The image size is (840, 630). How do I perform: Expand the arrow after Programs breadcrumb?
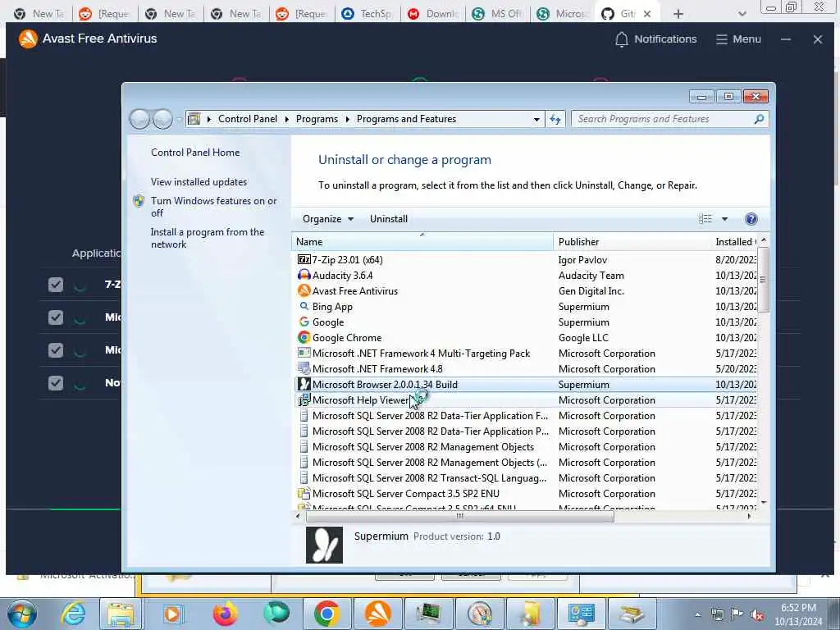tap(347, 119)
